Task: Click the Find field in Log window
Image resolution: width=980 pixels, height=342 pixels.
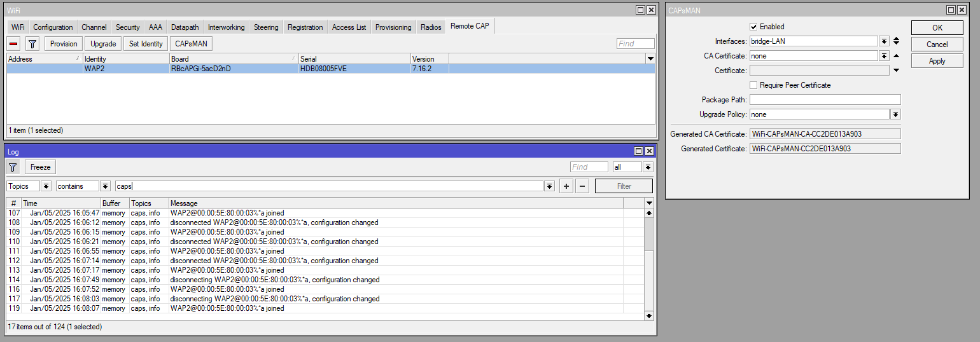Action: click(x=589, y=167)
